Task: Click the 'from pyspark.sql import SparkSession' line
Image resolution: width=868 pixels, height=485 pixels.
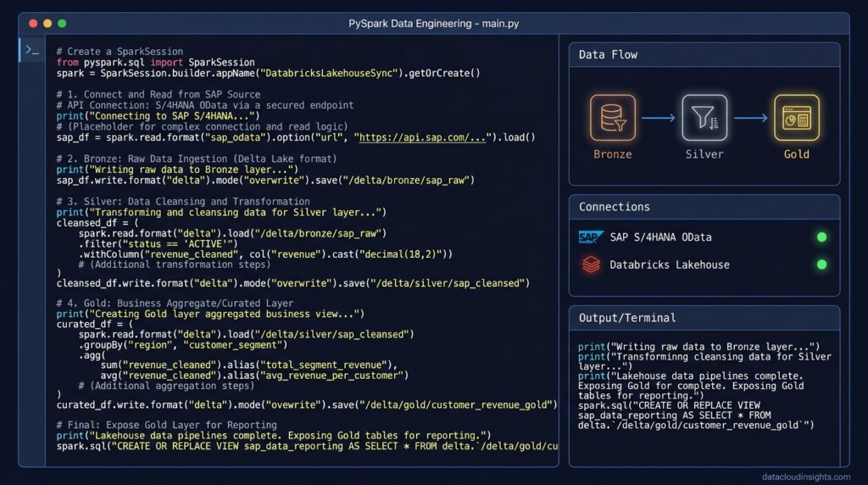Action: [x=156, y=63]
